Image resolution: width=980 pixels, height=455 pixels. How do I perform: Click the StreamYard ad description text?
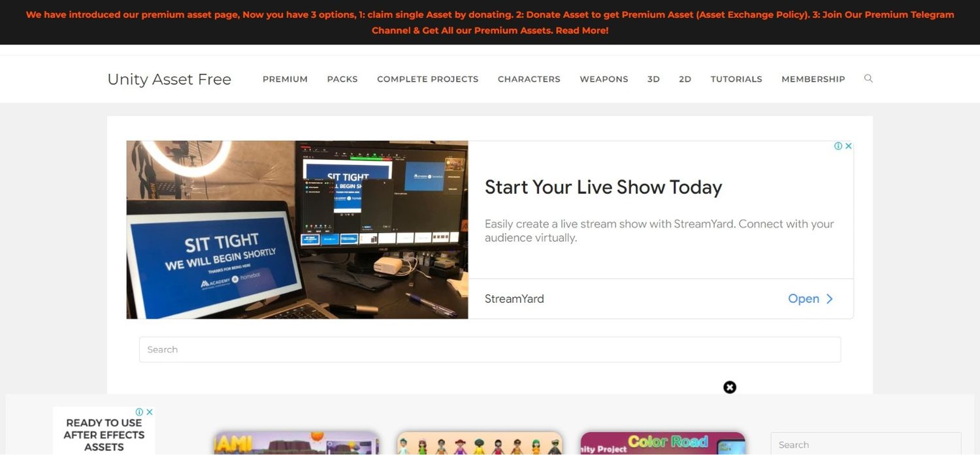coord(659,230)
